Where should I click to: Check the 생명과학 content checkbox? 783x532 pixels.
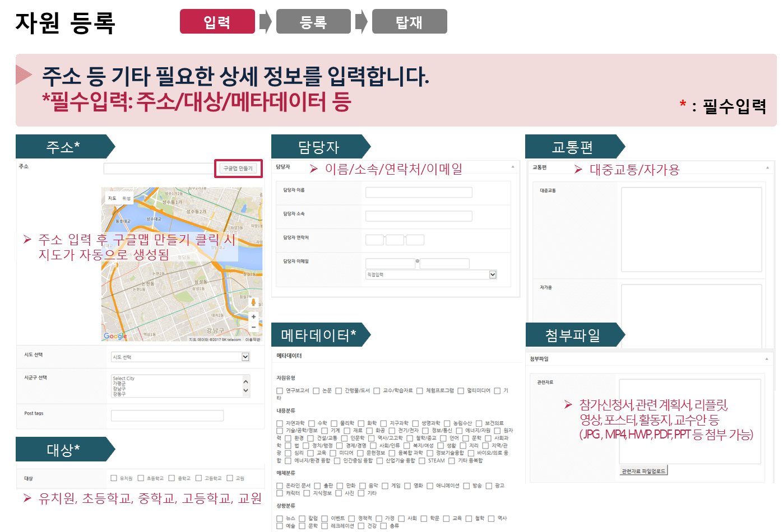(x=415, y=423)
